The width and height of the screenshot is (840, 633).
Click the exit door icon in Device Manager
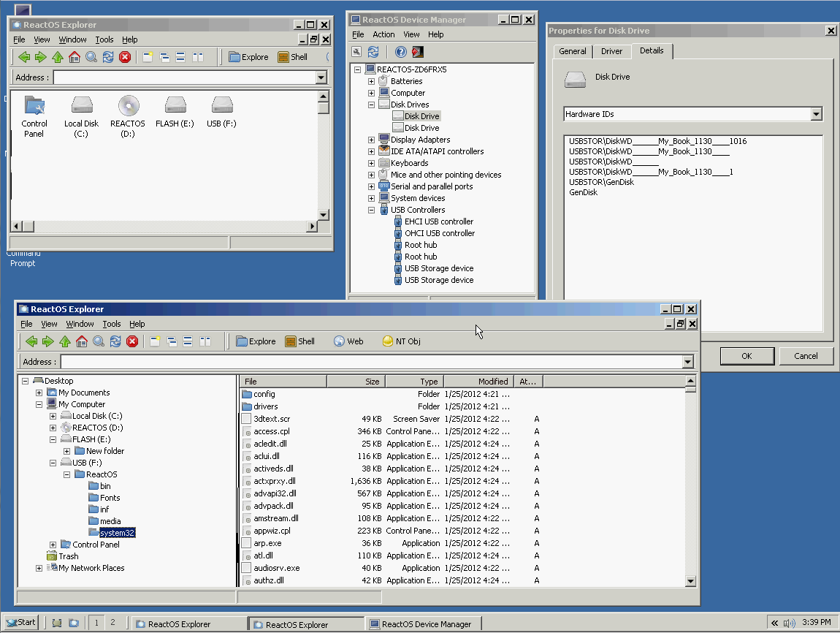418,52
